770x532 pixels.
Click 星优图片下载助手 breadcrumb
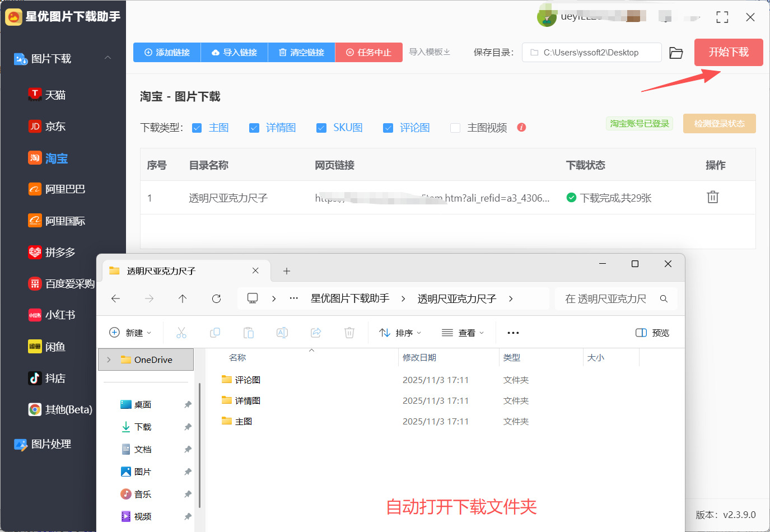point(350,298)
